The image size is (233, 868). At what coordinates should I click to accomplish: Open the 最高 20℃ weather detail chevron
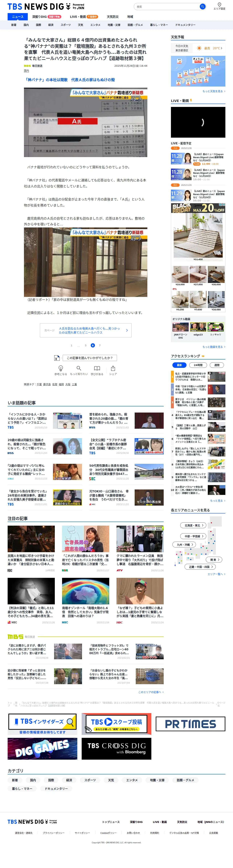pyautogui.click(x=222, y=48)
